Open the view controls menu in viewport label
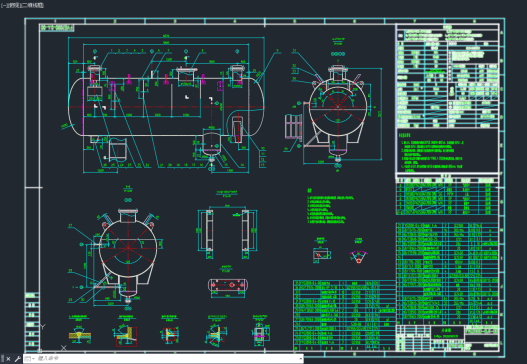527x364 pixels. click(x=13, y=5)
